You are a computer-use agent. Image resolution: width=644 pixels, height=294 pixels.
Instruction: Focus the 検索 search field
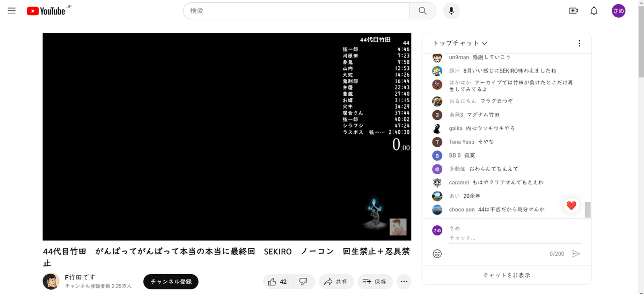(x=296, y=11)
